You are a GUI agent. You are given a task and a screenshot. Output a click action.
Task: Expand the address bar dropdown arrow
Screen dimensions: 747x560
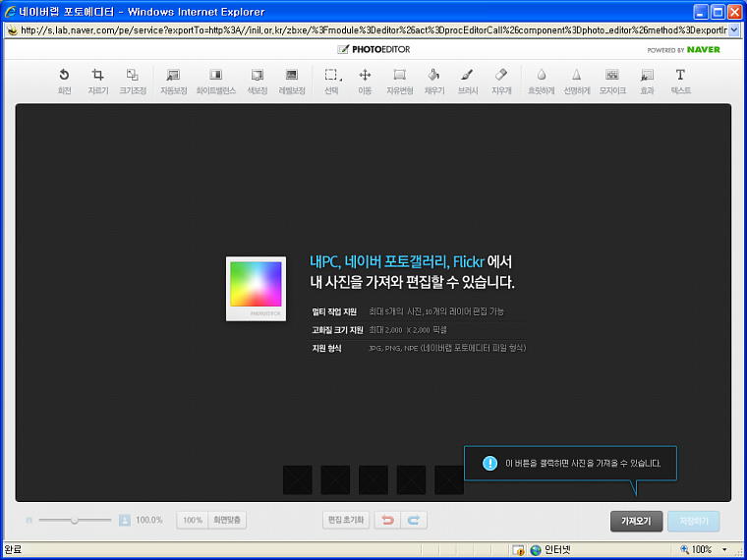(x=733, y=30)
